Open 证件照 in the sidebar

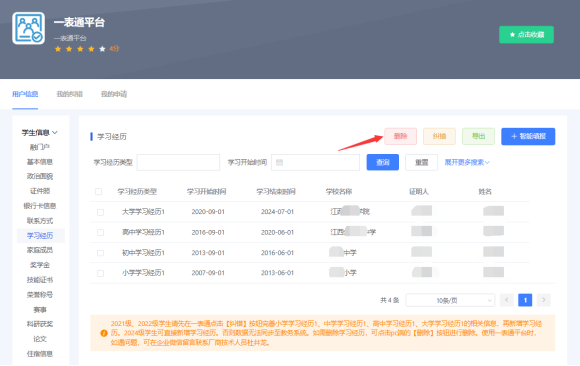click(x=40, y=191)
